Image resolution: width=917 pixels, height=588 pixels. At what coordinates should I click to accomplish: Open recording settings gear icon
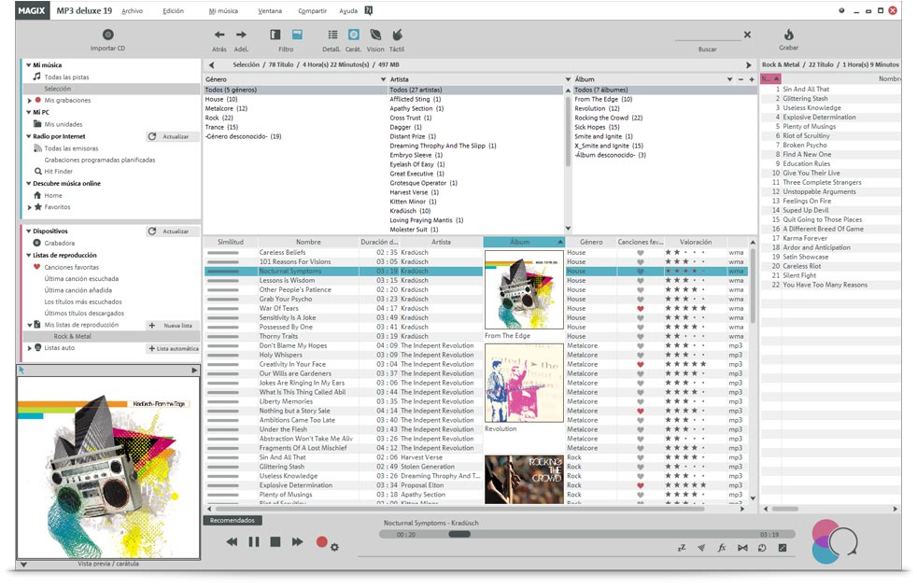coord(334,547)
